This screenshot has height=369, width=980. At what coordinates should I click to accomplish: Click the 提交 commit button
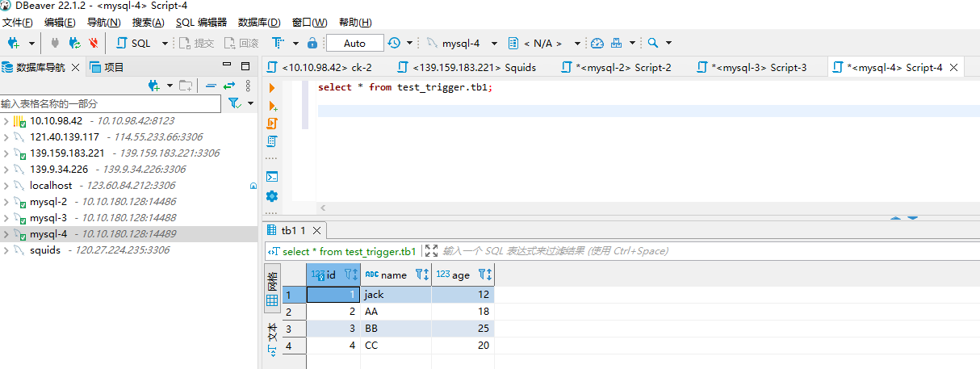tap(196, 43)
